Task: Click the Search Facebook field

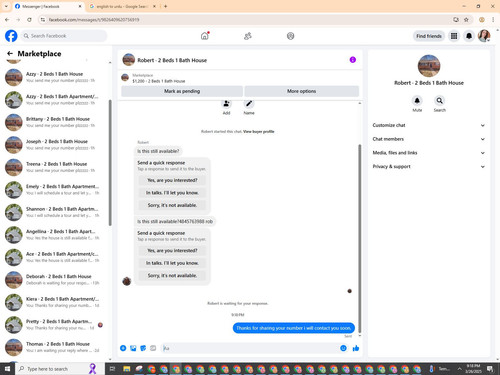Action: (64, 36)
